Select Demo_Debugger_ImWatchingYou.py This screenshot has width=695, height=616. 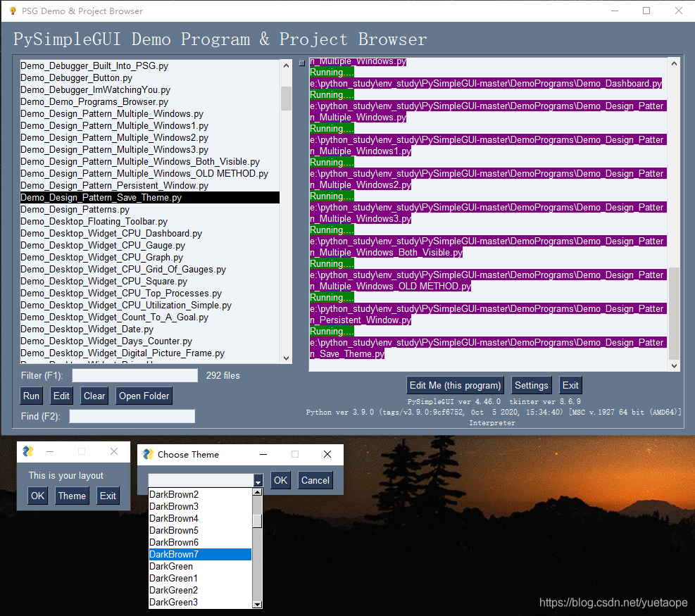coord(150,90)
